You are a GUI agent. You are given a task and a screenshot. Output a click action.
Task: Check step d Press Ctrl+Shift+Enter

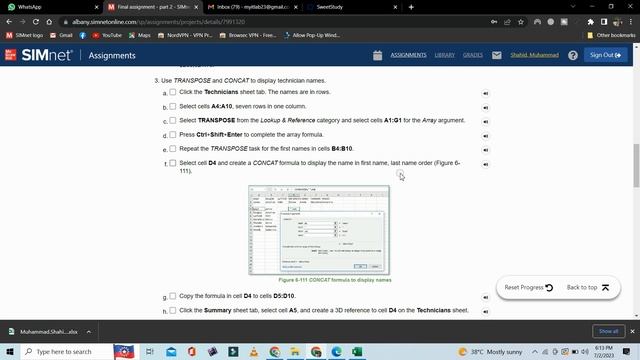pyautogui.click(x=173, y=135)
